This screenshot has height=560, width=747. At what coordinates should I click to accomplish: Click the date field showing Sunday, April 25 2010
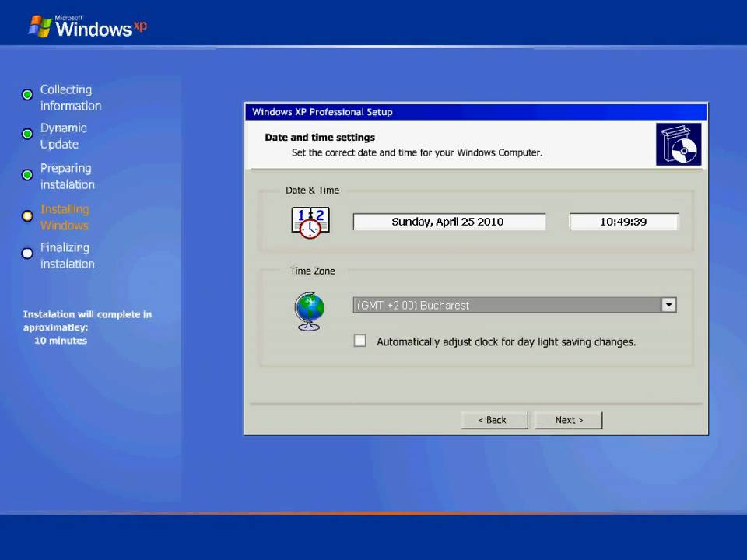click(449, 222)
